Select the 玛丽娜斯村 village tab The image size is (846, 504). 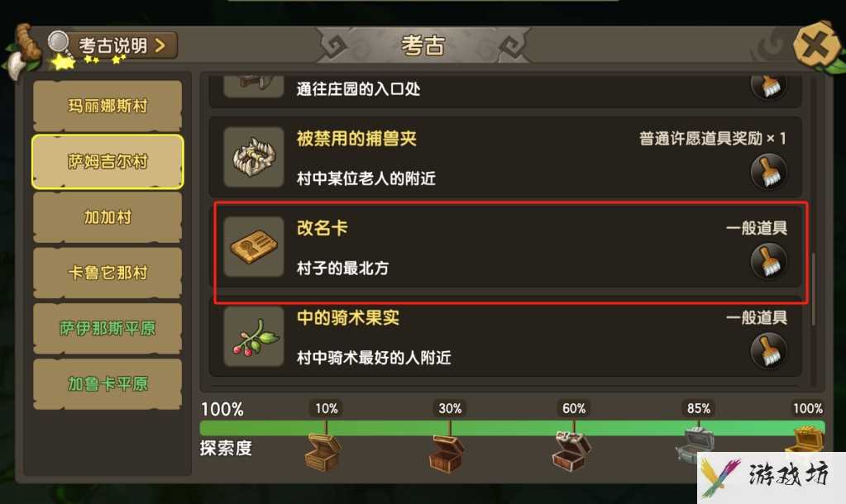click(x=108, y=106)
